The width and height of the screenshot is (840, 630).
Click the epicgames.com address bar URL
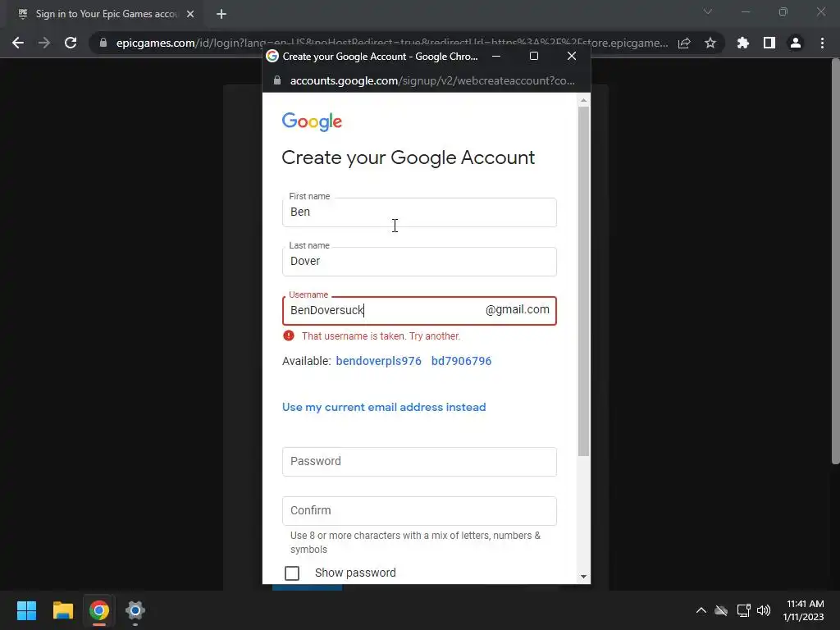pyautogui.click(x=392, y=43)
